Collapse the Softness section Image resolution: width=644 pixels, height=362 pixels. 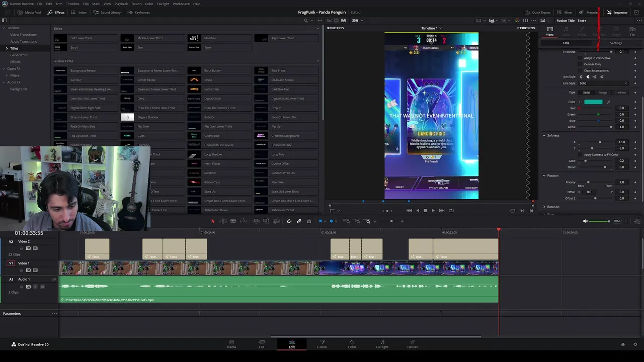(544, 136)
